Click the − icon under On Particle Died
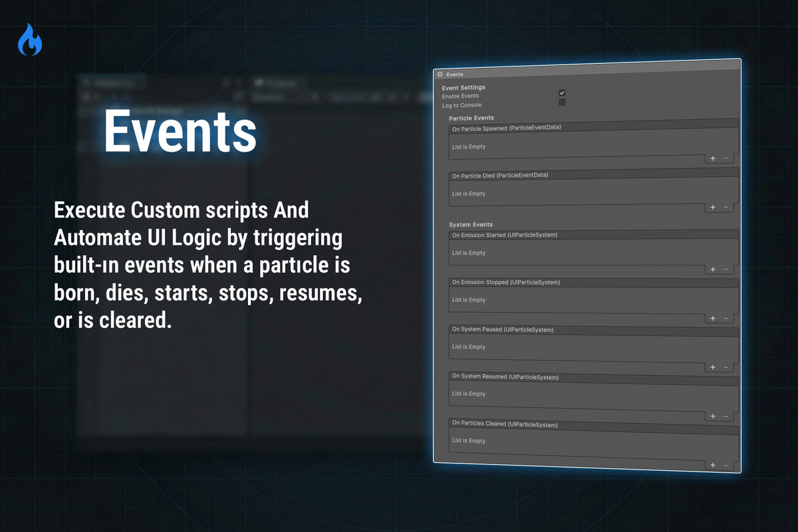Image resolution: width=798 pixels, height=532 pixels. click(x=726, y=207)
